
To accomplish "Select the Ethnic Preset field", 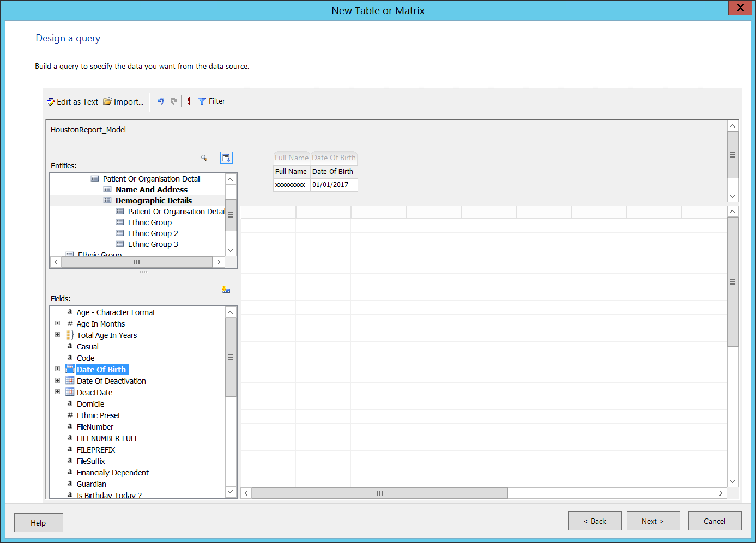I will coord(99,415).
